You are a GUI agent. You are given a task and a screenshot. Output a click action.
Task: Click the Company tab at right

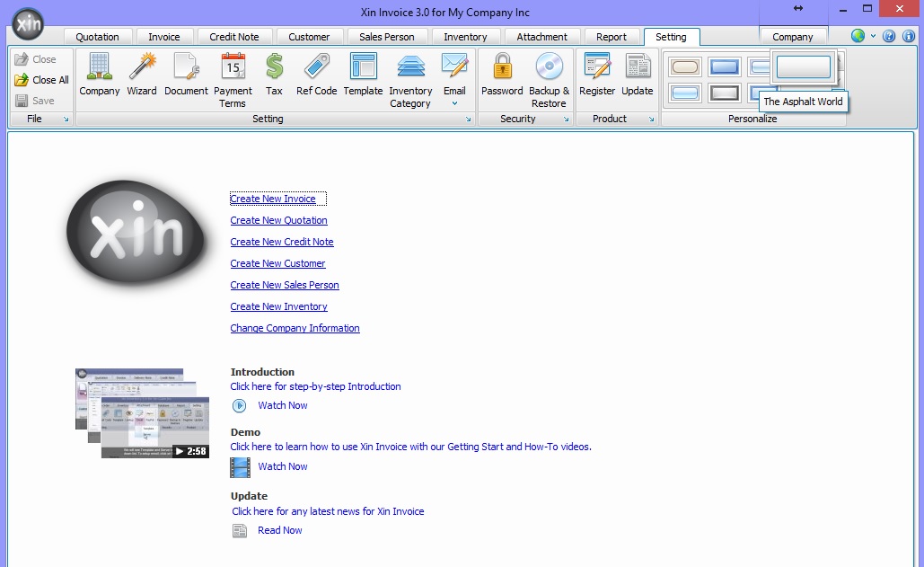tap(793, 37)
